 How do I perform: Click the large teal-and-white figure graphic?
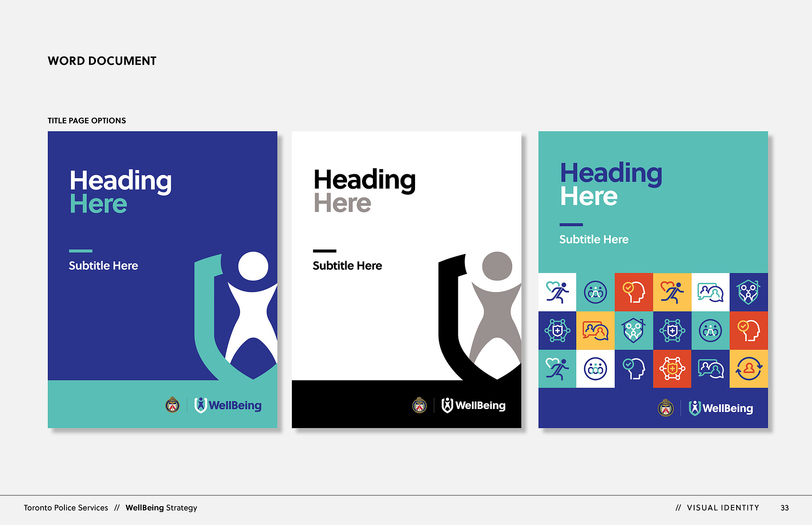pyautogui.click(x=236, y=316)
